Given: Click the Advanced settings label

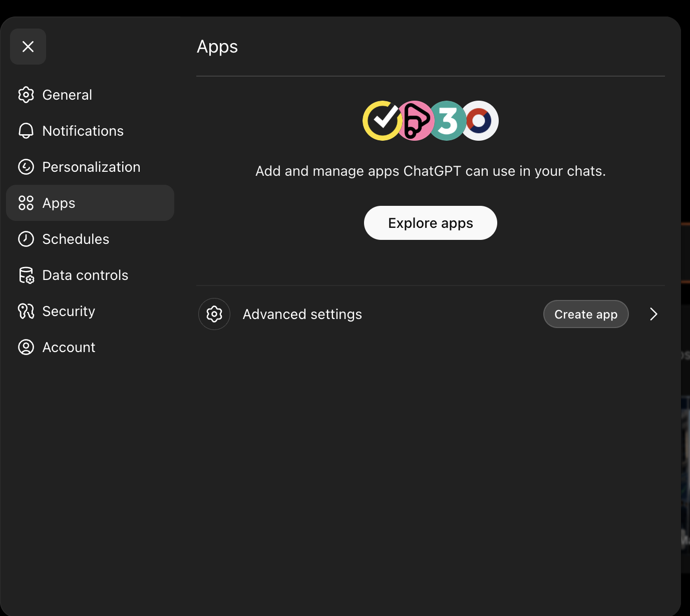Looking at the screenshot, I should (302, 314).
